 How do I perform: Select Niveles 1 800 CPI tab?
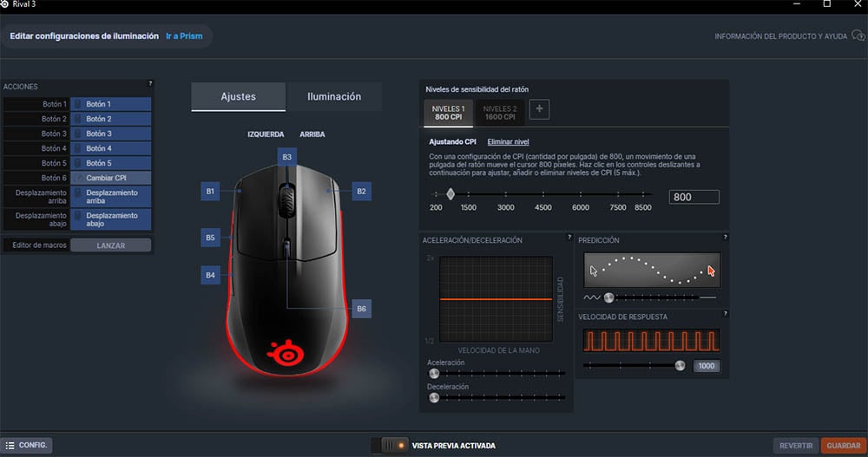click(x=449, y=113)
